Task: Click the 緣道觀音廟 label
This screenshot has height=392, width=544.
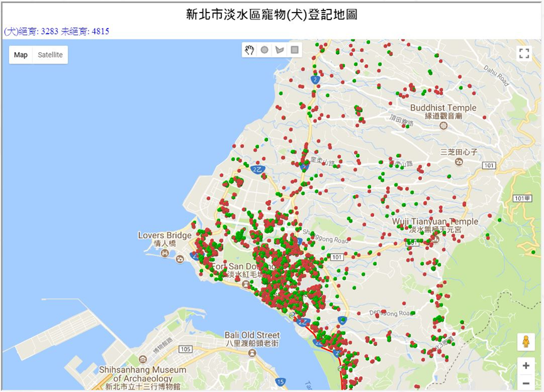Action: (443, 116)
